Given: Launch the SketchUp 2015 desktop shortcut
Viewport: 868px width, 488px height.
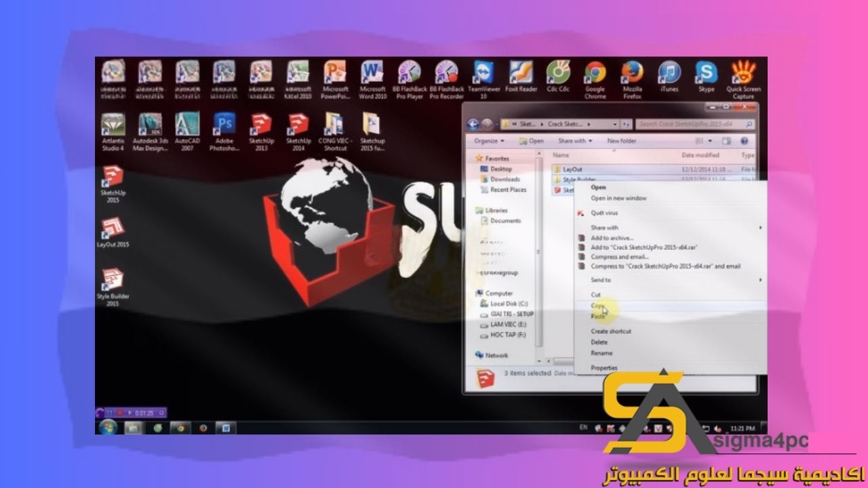Looking at the screenshot, I should pos(113,184).
